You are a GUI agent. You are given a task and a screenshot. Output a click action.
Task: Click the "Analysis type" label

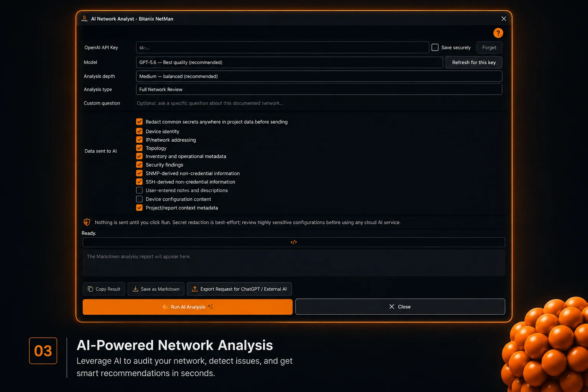point(98,90)
